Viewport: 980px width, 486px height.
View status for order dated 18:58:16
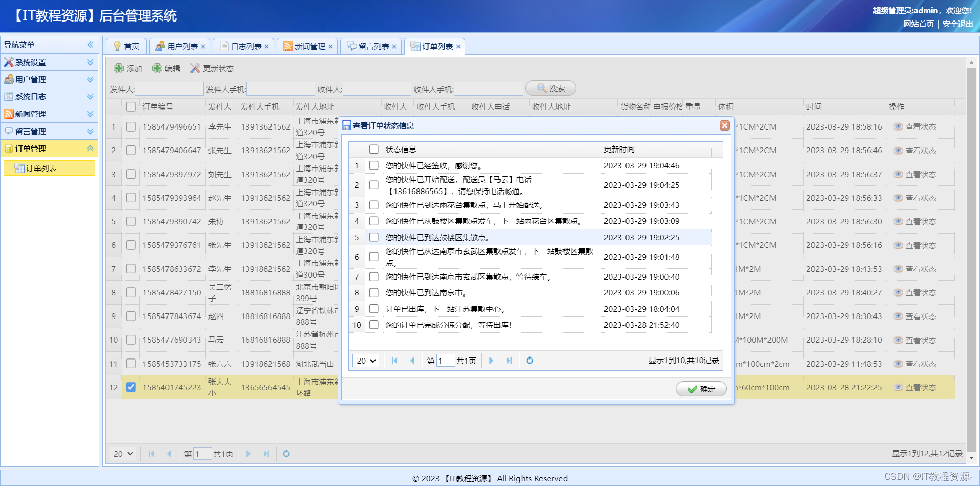(x=915, y=127)
